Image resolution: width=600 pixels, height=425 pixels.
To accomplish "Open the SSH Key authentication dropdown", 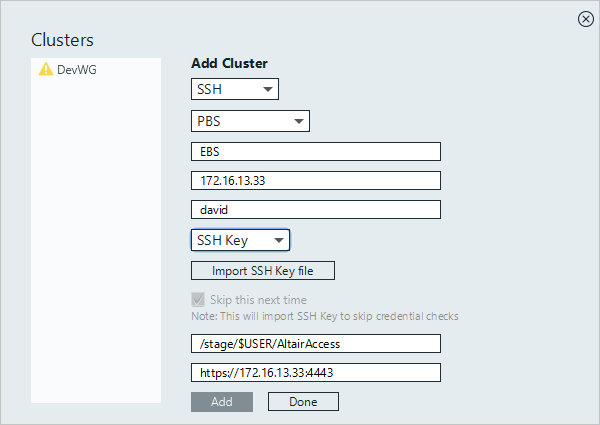I will [240, 240].
